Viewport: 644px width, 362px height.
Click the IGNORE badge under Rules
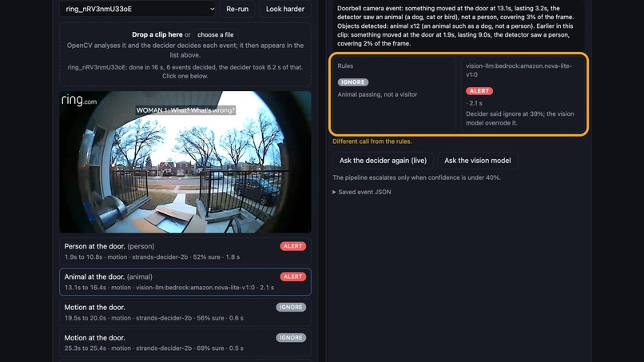click(353, 82)
